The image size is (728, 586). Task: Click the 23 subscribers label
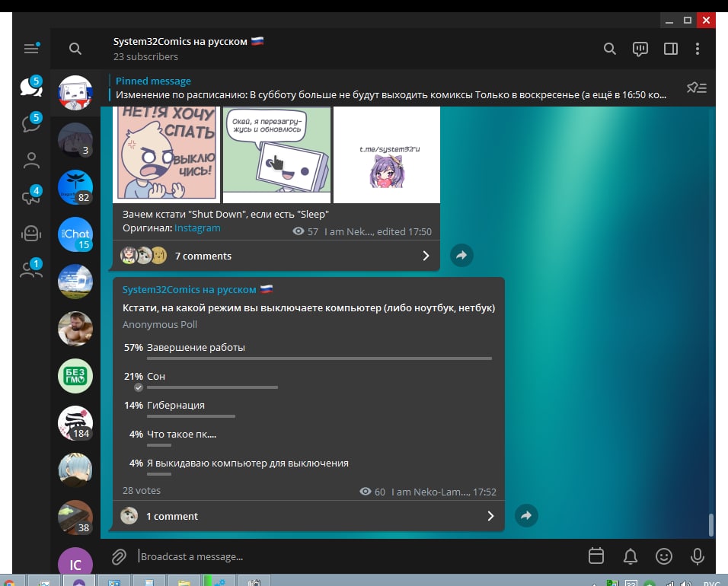click(x=145, y=56)
